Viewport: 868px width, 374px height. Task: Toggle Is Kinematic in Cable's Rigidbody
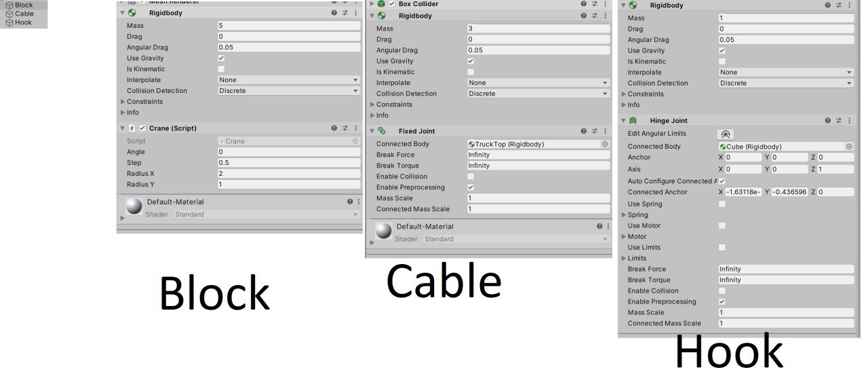click(471, 72)
